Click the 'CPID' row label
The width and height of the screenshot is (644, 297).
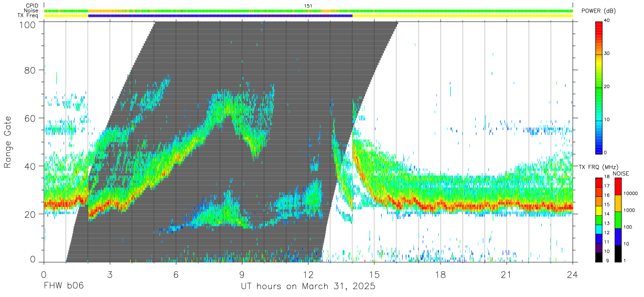click(31, 6)
